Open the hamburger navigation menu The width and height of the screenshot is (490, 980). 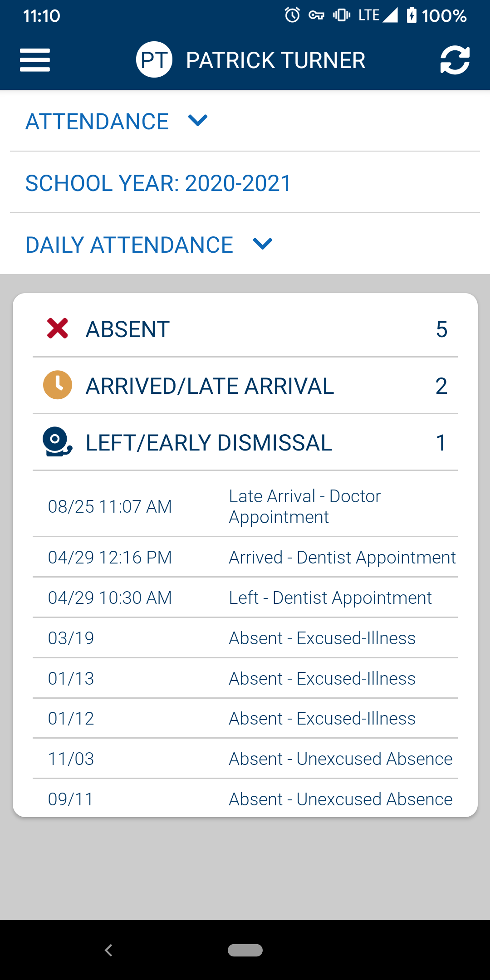(35, 60)
